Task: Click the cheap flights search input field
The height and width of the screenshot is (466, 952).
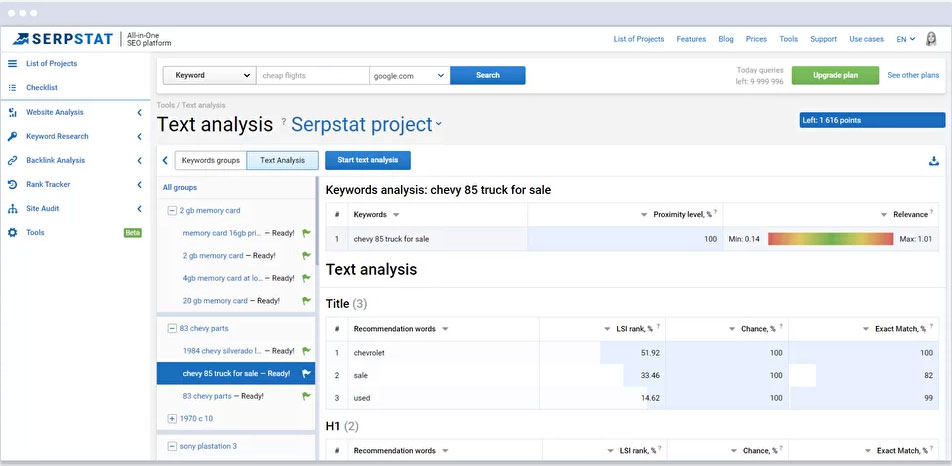Action: [312, 75]
